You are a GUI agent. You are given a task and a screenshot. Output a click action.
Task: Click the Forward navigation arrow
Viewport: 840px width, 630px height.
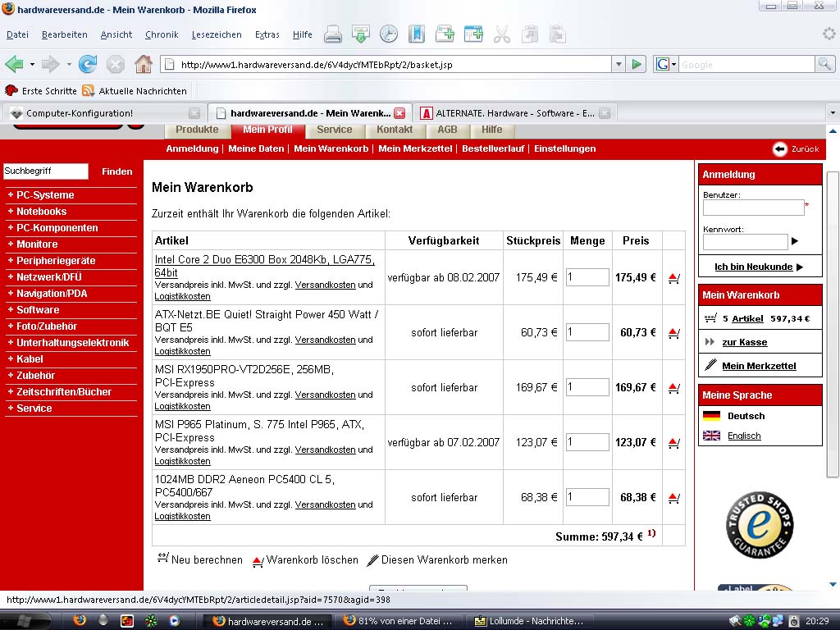(x=50, y=65)
